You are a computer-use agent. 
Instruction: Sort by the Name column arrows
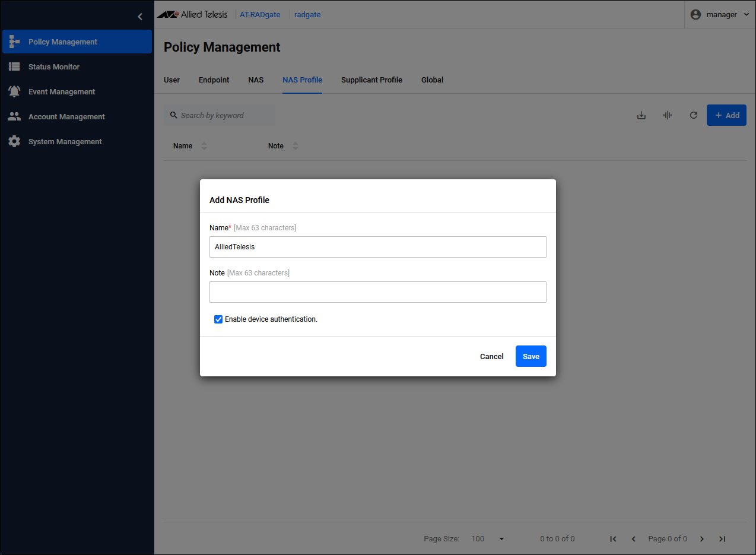(204, 146)
